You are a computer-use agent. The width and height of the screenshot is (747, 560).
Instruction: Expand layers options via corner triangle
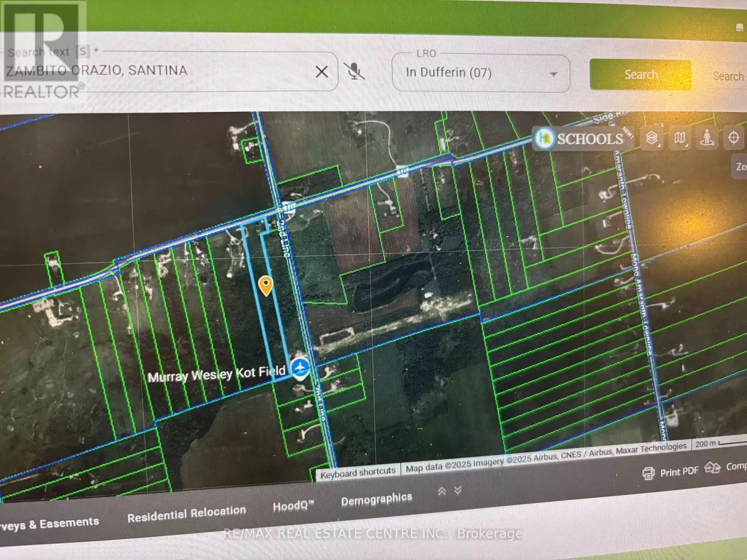click(658, 146)
